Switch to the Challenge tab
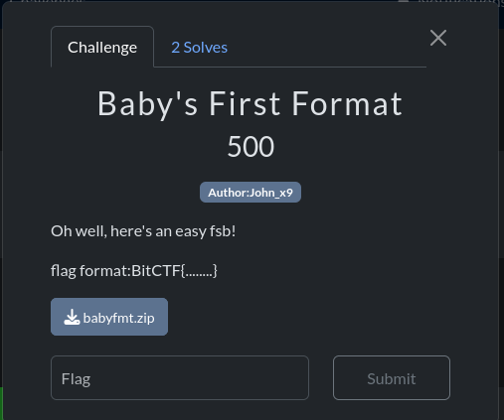504x420 pixels. (x=102, y=47)
